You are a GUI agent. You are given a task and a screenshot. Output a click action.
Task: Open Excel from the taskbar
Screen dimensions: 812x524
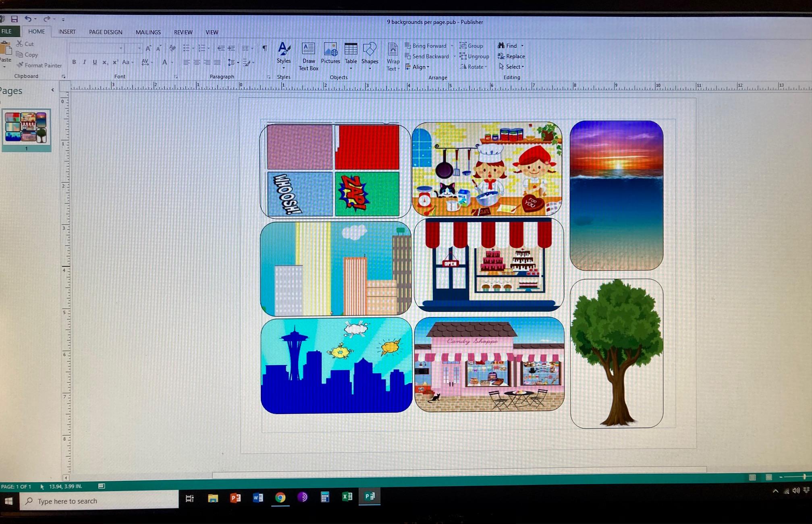click(x=347, y=497)
